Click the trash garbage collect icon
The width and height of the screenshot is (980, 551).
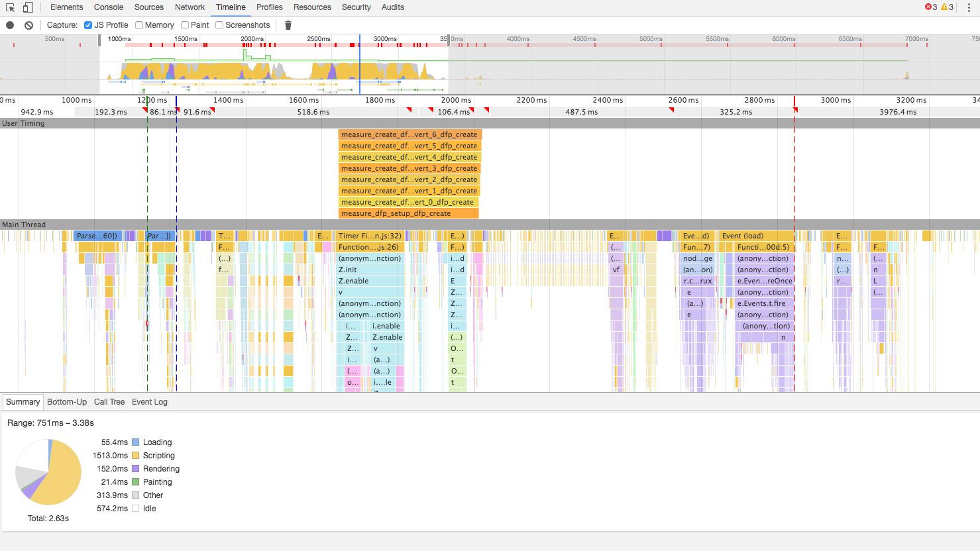(x=288, y=25)
